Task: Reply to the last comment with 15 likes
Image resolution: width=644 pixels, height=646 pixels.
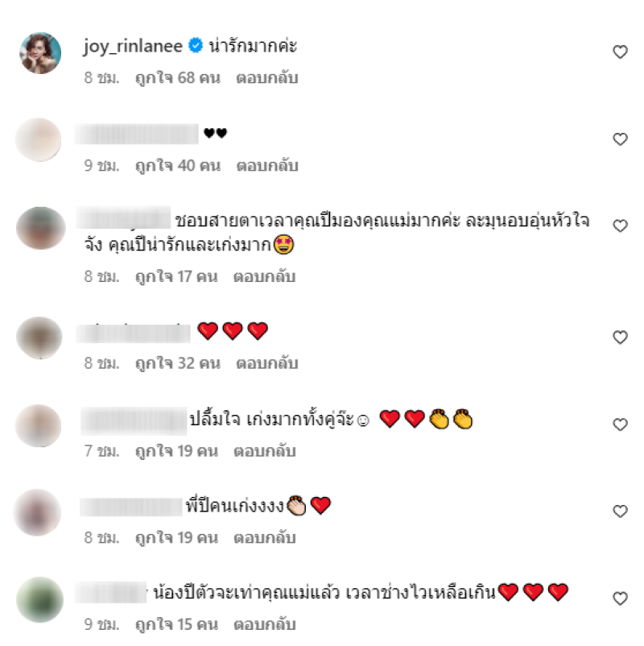Action: point(265,624)
